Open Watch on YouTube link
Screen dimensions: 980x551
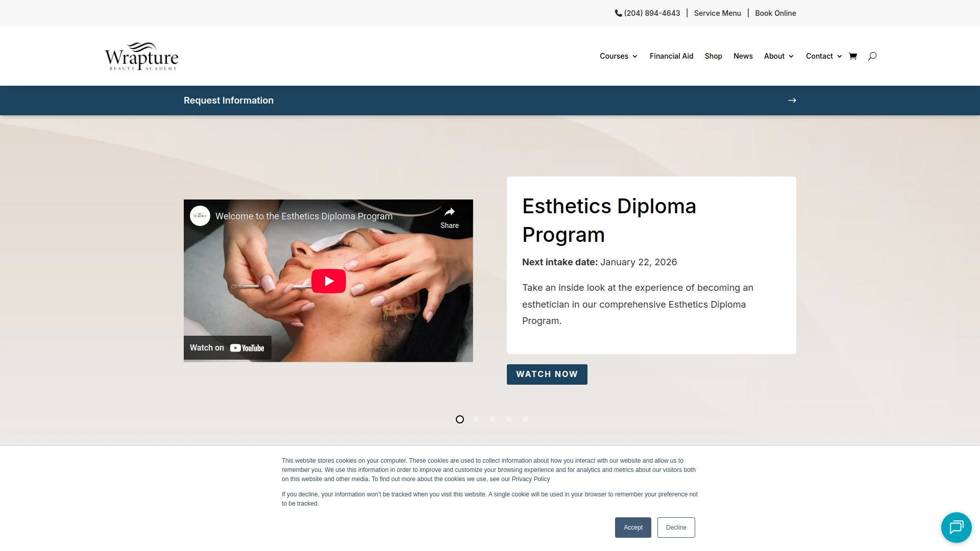click(x=227, y=348)
